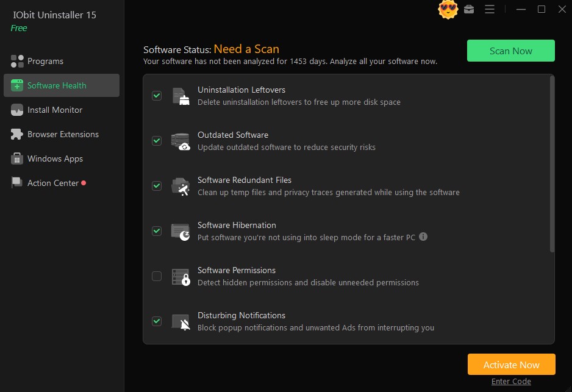Click the info icon next to Software Hibernation
This screenshot has height=392, width=572.
coord(423,237)
